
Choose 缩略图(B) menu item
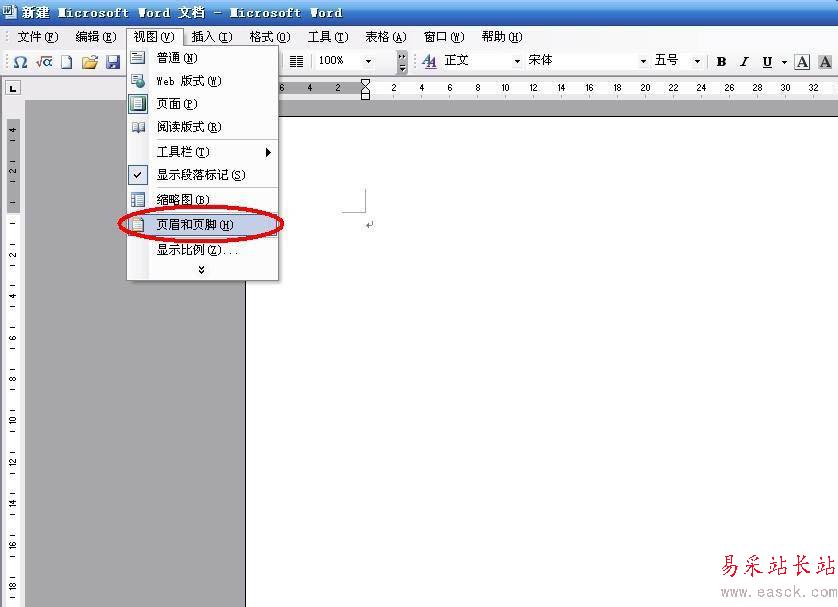[203, 199]
